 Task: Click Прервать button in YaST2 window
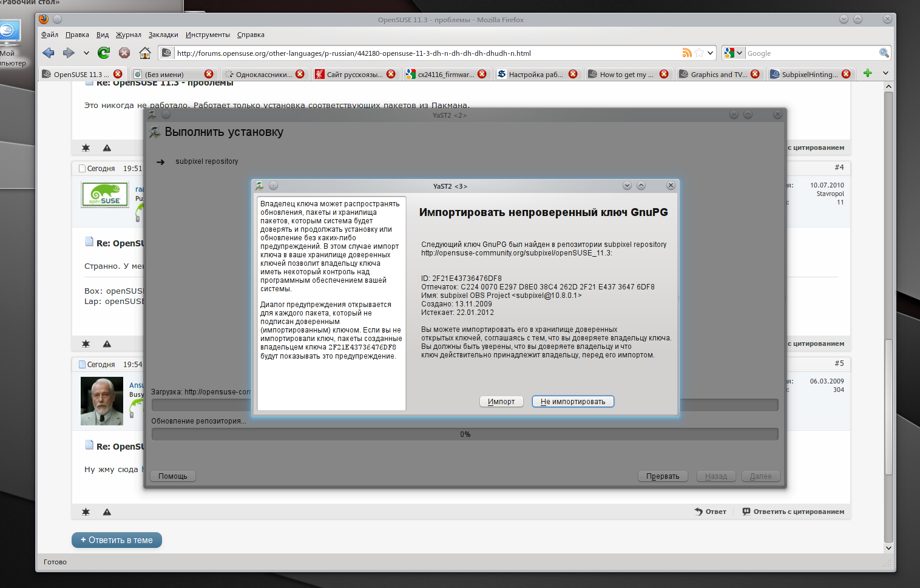(x=663, y=476)
